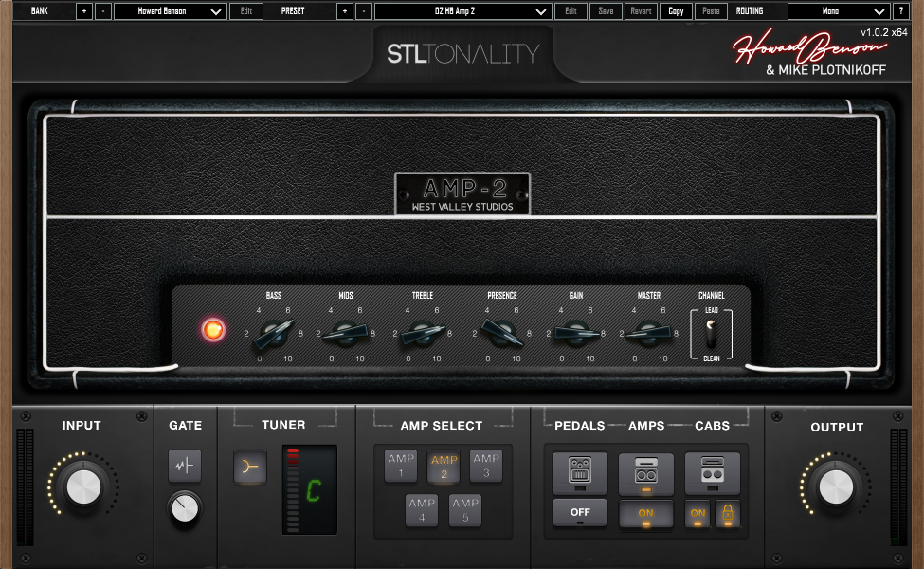
Task: Remove bank with minus button
Action: (x=103, y=11)
